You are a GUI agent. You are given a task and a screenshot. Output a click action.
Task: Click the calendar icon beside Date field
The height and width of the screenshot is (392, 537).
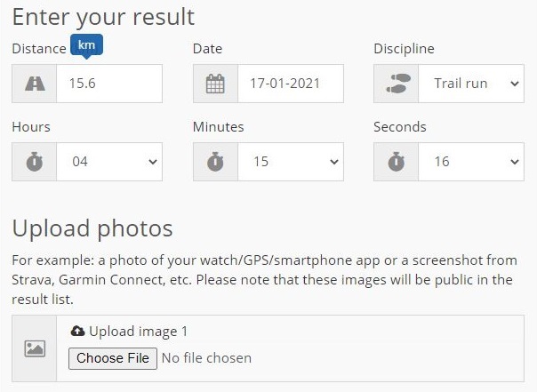click(x=215, y=84)
